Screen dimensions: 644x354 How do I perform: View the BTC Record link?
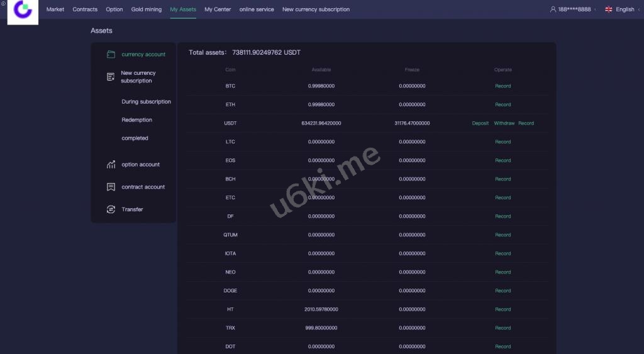click(x=502, y=86)
